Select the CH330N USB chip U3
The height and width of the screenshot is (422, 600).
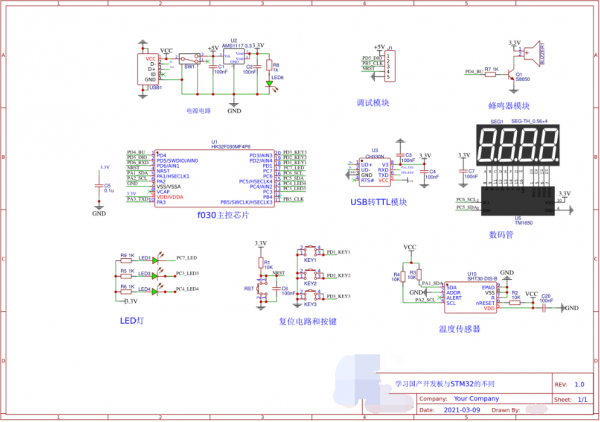click(x=375, y=172)
